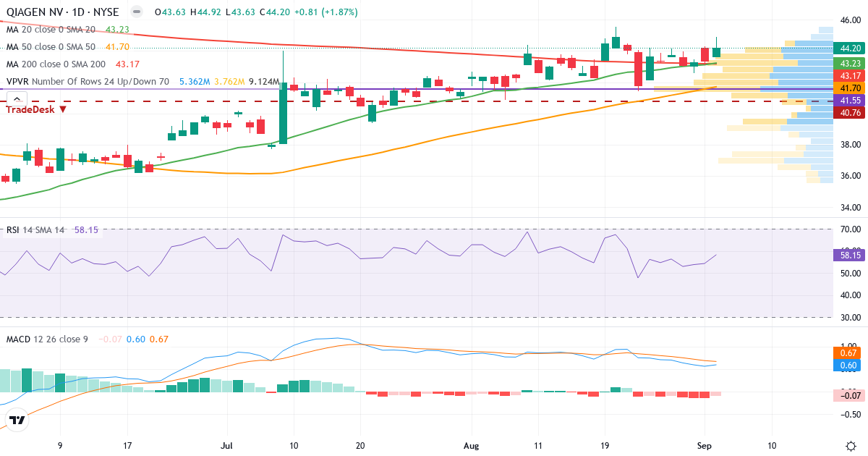Click the VPVR 5.362M up volume value
Viewport: 868px width, 456px height.
coord(195,82)
